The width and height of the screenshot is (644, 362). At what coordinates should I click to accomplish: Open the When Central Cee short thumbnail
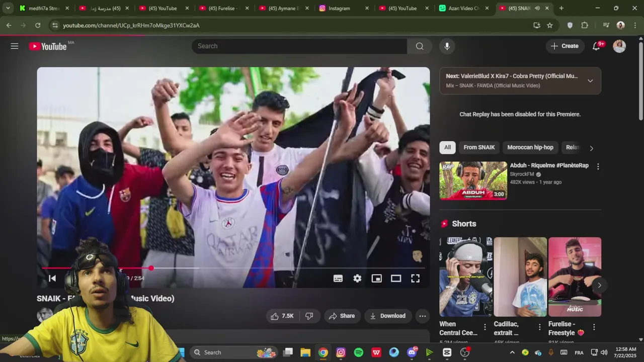click(466, 277)
